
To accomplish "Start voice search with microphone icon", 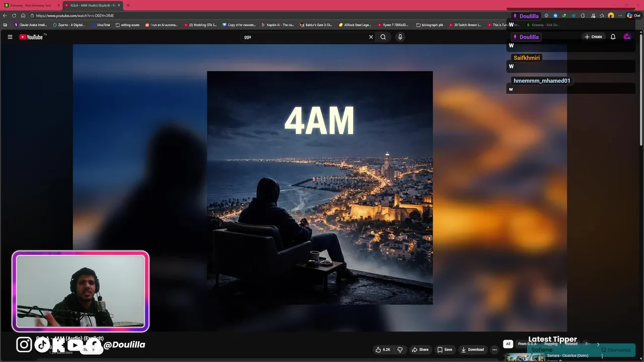I will coord(400,37).
